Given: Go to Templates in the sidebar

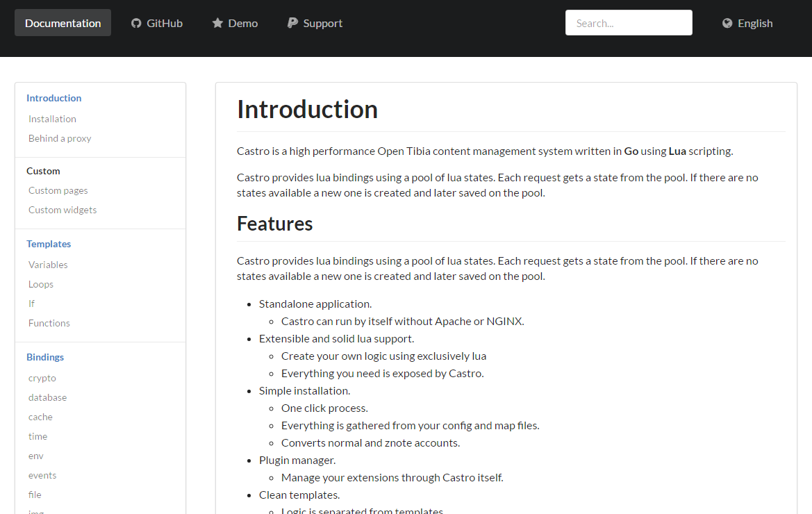Looking at the screenshot, I should pos(49,244).
